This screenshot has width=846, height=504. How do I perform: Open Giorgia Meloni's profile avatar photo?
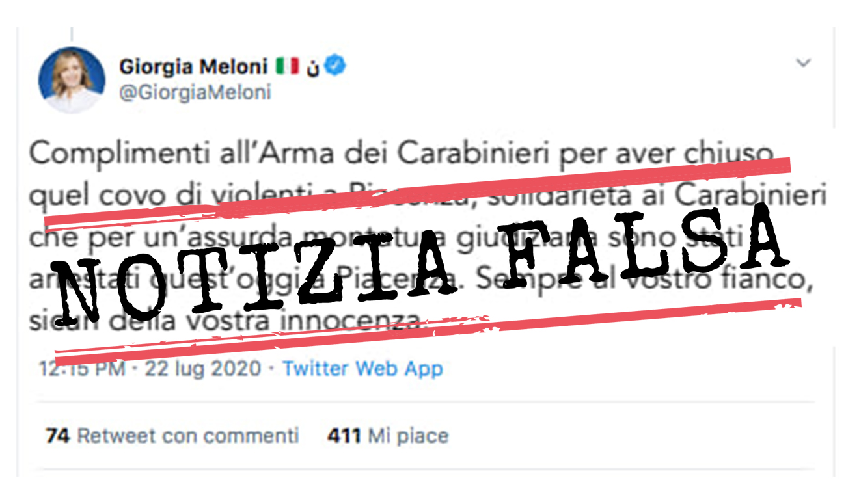[72, 80]
